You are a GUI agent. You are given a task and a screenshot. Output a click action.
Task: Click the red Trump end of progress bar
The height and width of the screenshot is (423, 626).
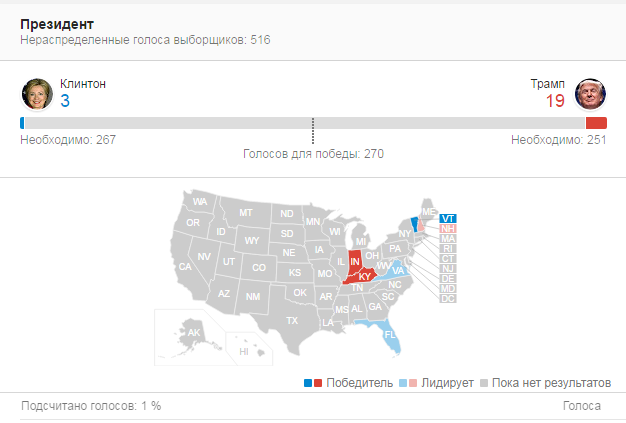tap(596, 123)
